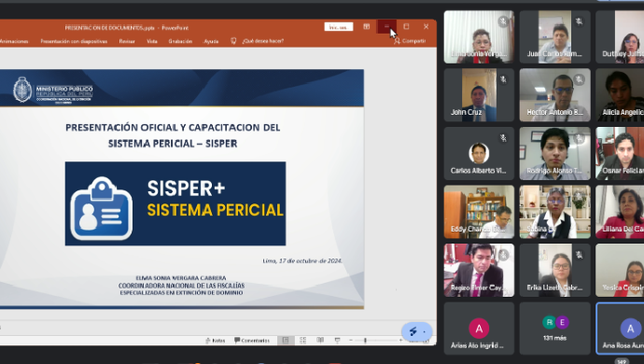Select Carlos Alberto Vi... participant tile
644x364 pixels.
pyautogui.click(x=479, y=153)
